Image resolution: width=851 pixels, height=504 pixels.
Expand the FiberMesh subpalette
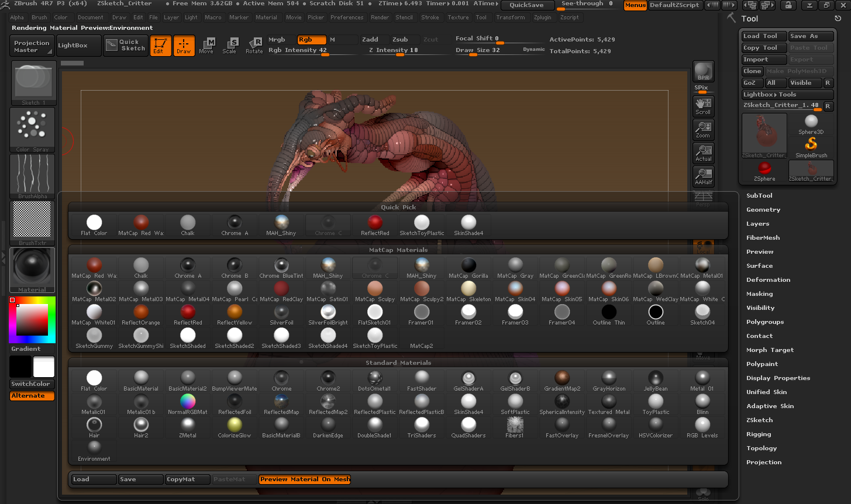(x=763, y=238)
